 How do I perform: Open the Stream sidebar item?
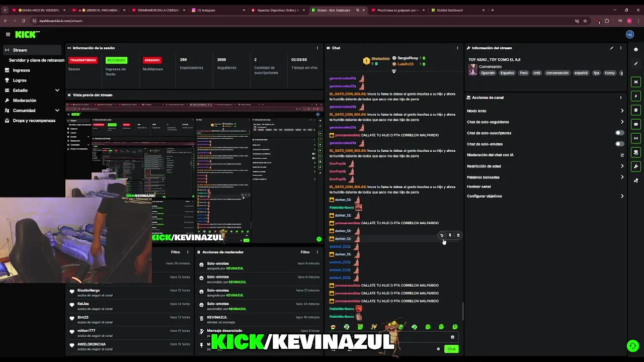pos(32,50)
